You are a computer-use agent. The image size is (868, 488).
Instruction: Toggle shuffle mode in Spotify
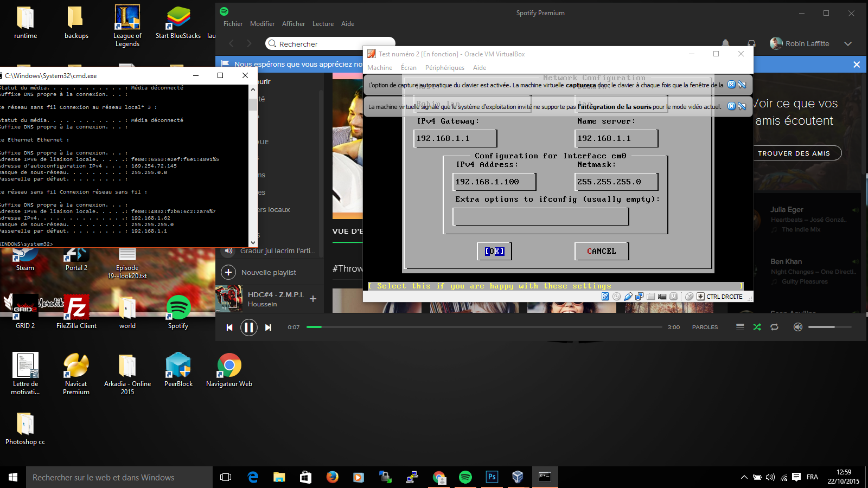757,327
